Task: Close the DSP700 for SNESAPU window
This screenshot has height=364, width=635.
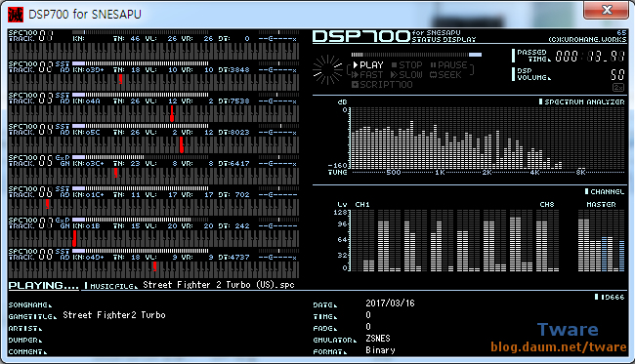Action: pyautogui.click(x=607, y=10)
